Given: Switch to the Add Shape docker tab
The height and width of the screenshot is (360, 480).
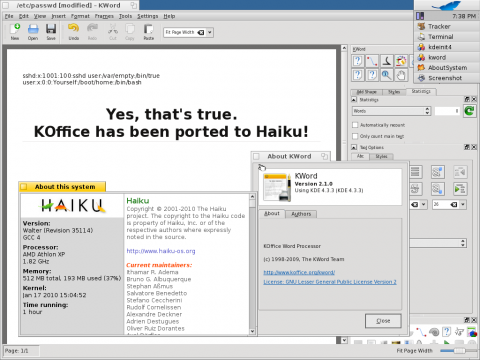Looking at the screenshot, I should point(366,92).
